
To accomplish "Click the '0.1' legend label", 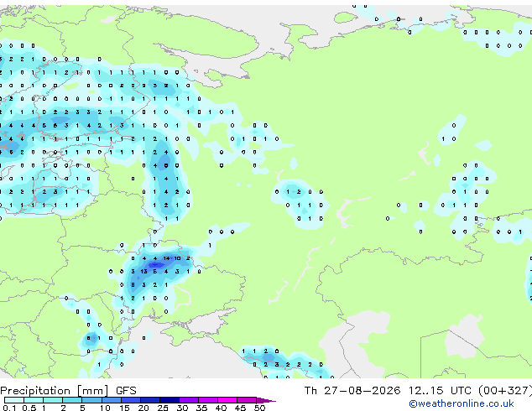I will click(x=9, y=408).
